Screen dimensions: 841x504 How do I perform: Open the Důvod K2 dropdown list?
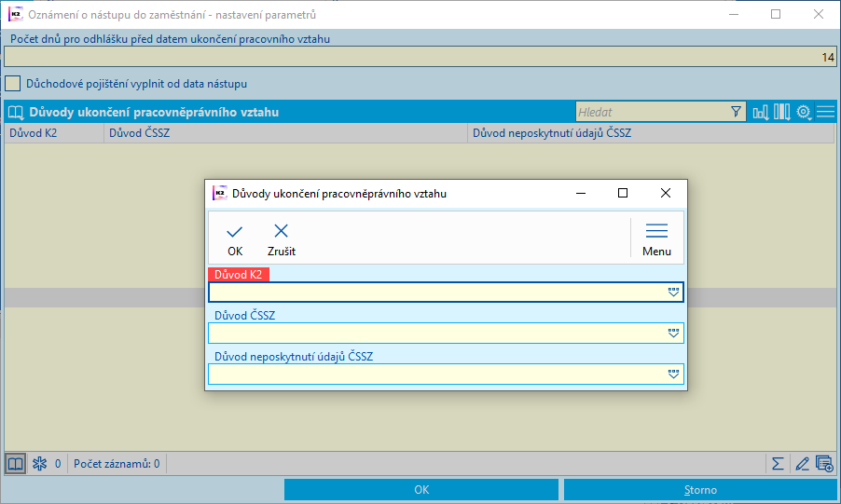click(674, 293)
